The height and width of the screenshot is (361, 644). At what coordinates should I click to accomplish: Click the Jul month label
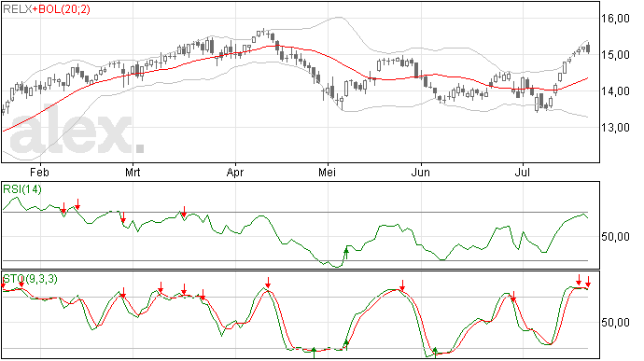point(522,172)
